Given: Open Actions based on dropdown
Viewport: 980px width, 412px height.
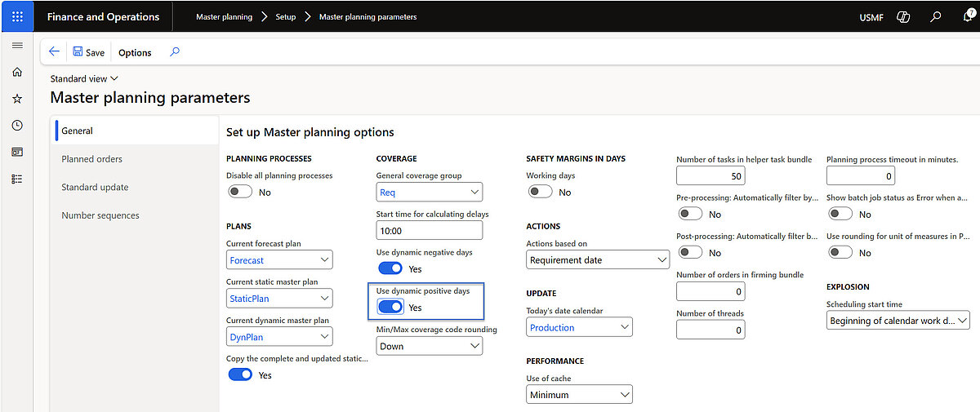Looking at the screenshot, I should [661, 260].
